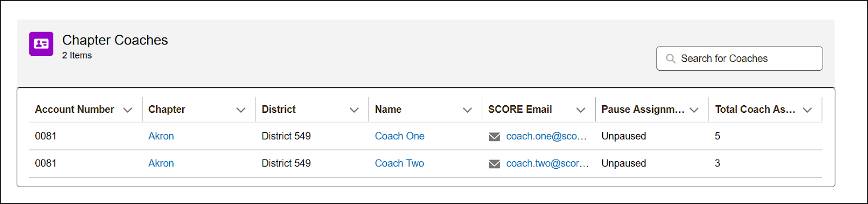Open Akron chapter link in second row
This screenshot has width=868, height=204.
(161, 163)
